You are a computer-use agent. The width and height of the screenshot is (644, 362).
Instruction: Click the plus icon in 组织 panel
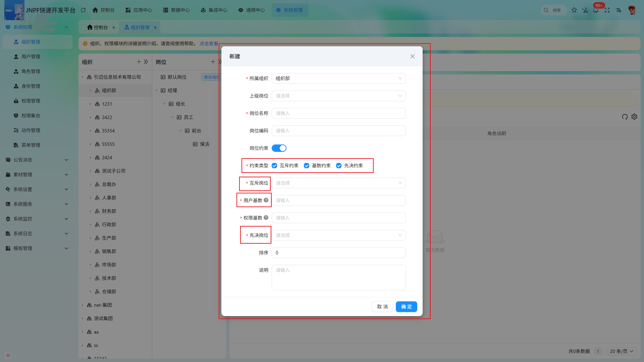(x=139, y=62)
